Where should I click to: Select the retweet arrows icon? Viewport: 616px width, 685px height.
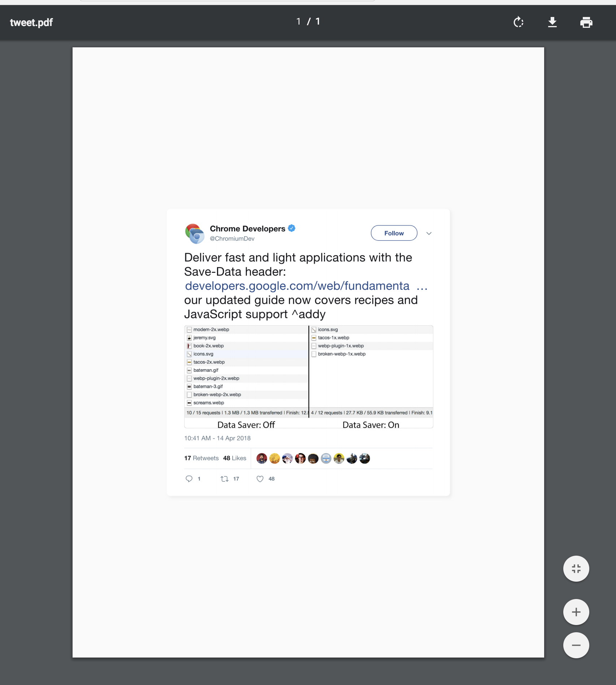(x=225, y=479)
